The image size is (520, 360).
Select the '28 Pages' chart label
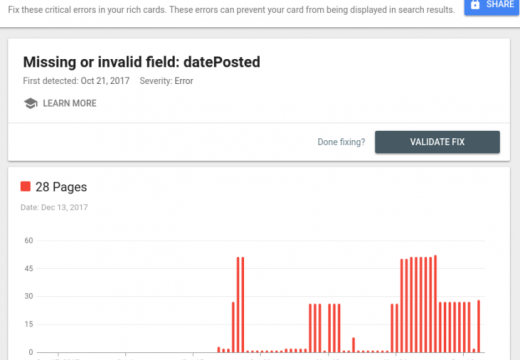(61, 187)
